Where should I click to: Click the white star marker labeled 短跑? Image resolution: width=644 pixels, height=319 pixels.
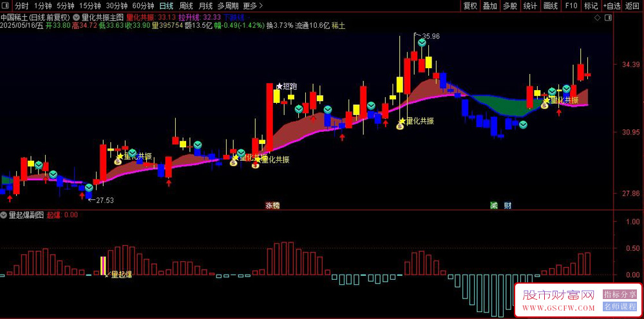click(x=279, y=86)
